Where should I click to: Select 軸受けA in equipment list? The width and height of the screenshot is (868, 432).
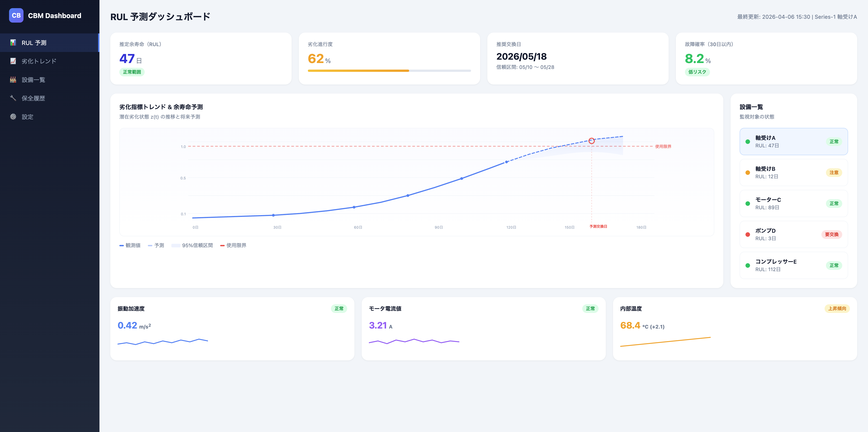tap(793, 141)
